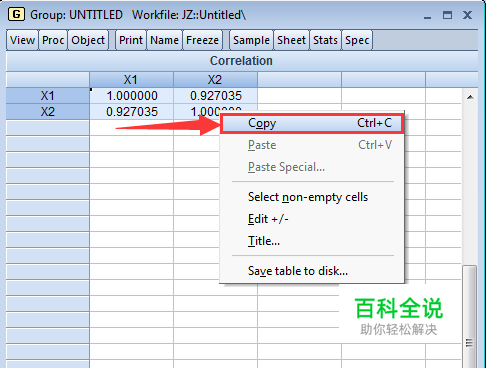
Task: Choose Paste from the context menu
Action: (x=312, y=145)
